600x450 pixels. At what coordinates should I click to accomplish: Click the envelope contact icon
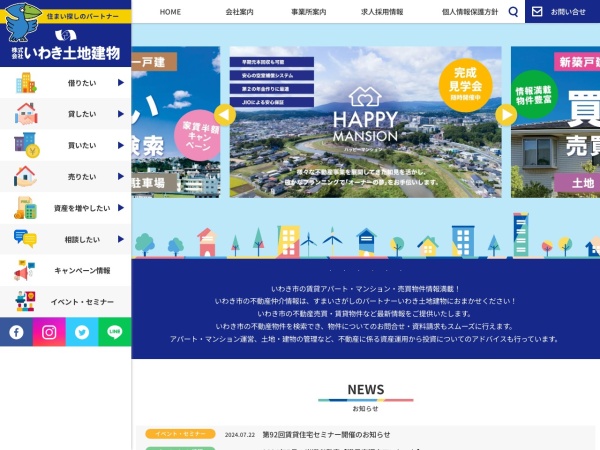(537, 11)
